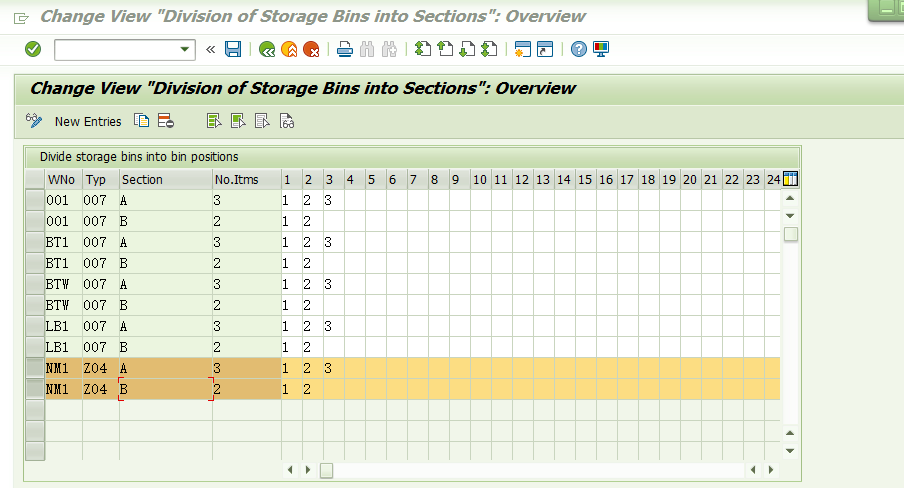The width and height of the screenshot is (904, 488).
Task: Open table column configuration icon
Action: (790, 179)
